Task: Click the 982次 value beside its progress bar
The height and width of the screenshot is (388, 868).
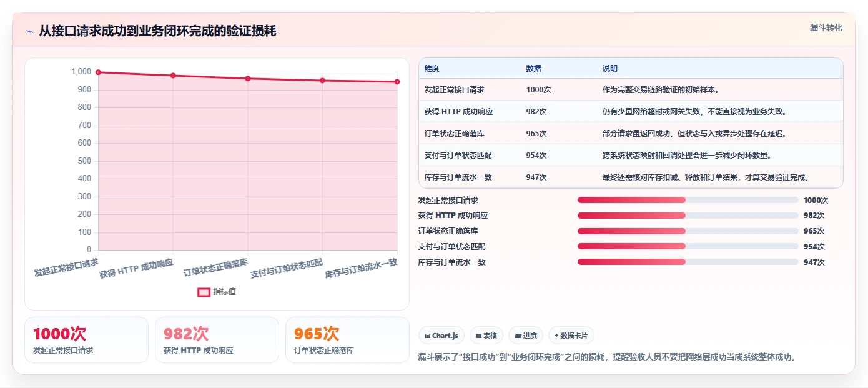Action: coord(814,216)
